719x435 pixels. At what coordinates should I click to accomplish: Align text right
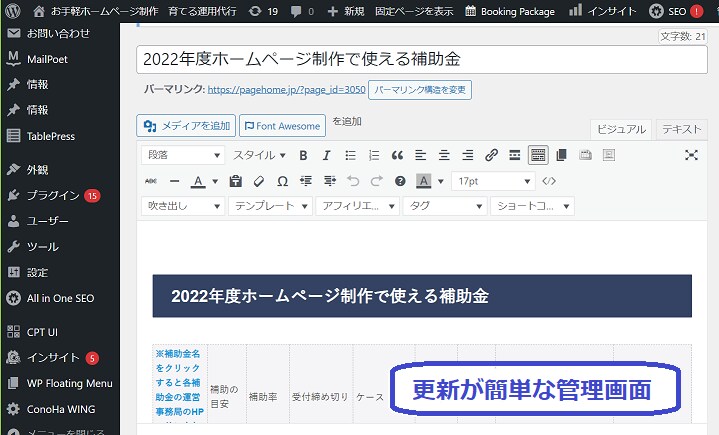click(467, 155)
